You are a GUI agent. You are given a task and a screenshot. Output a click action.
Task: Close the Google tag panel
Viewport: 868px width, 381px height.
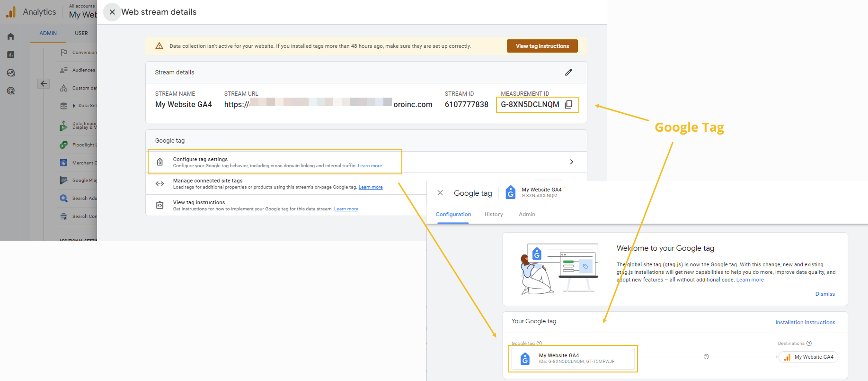click(x=440, y=193)
